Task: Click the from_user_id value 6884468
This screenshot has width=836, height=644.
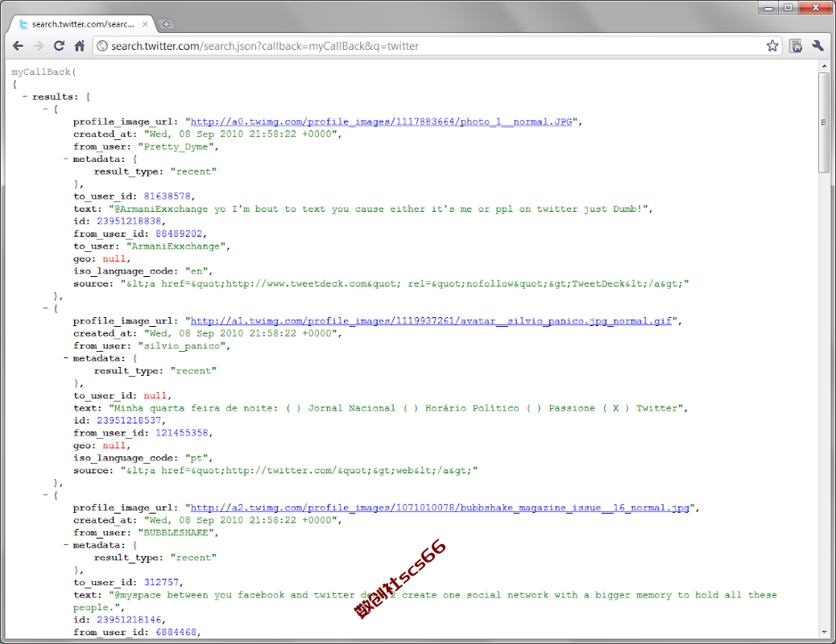Action: click(x=176, y=632)
